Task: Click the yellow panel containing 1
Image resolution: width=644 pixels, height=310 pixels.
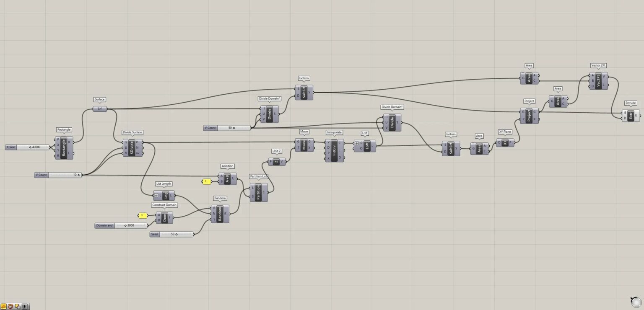Action: point(206,181)
